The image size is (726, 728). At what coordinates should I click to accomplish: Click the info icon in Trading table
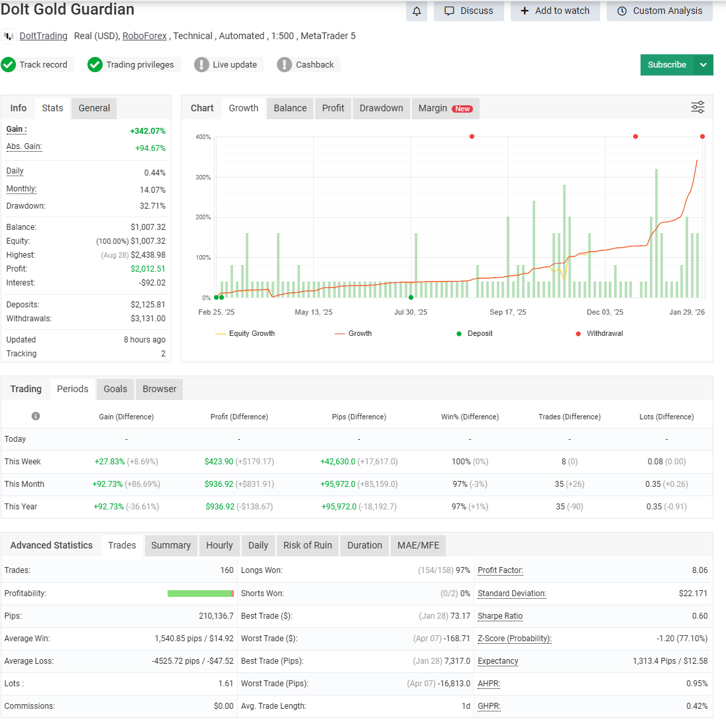point(36,416)
